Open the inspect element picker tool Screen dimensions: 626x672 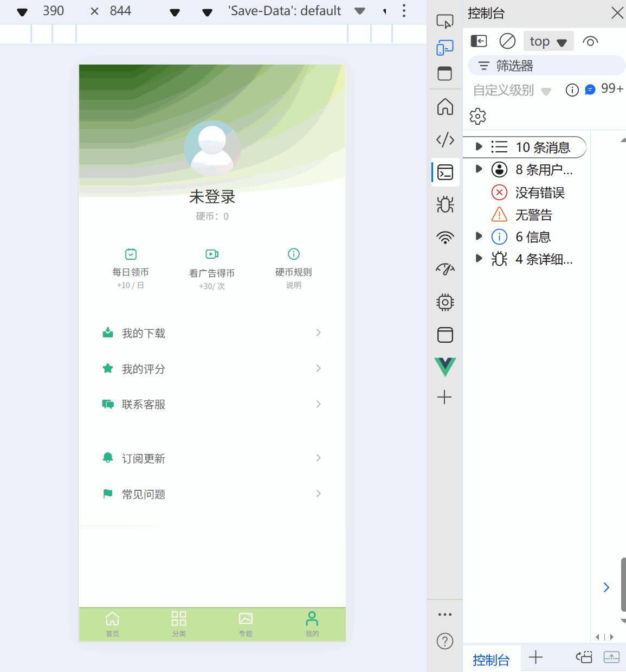tap(444, 21)
